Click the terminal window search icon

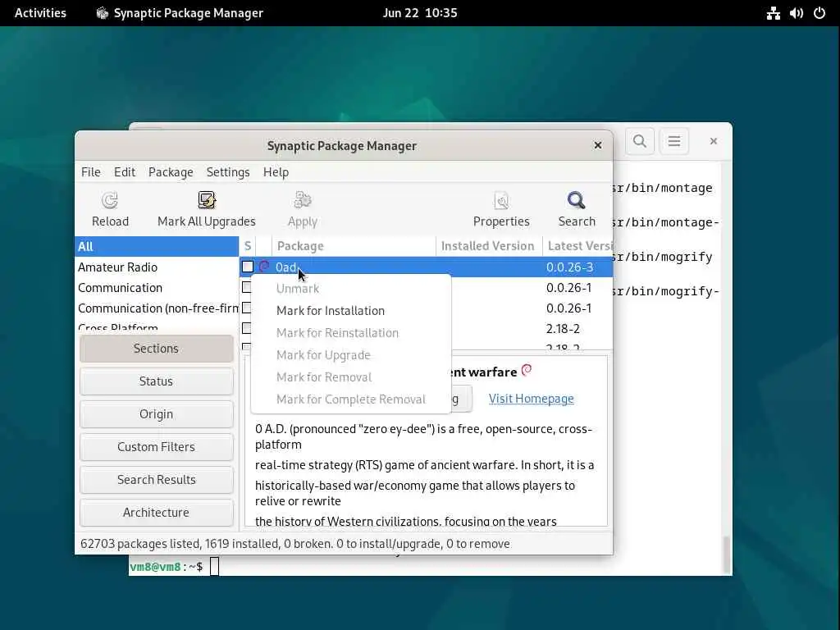click(x=640, y=141)
